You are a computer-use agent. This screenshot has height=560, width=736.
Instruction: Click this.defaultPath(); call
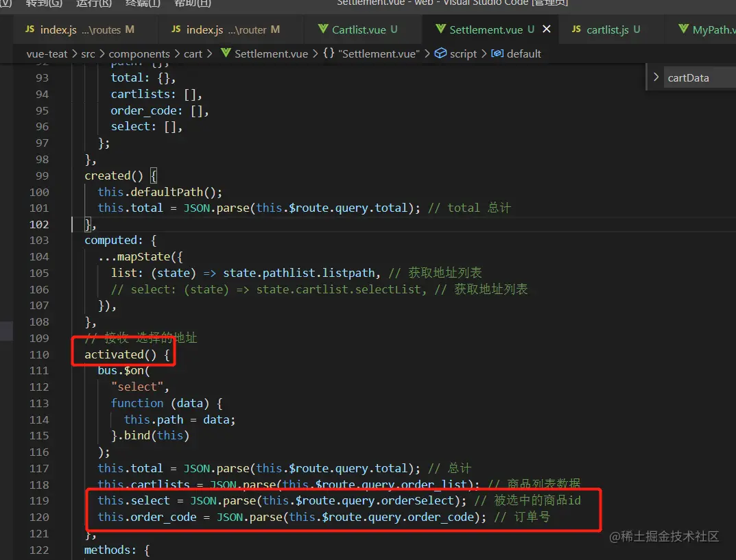click(160, 193)
